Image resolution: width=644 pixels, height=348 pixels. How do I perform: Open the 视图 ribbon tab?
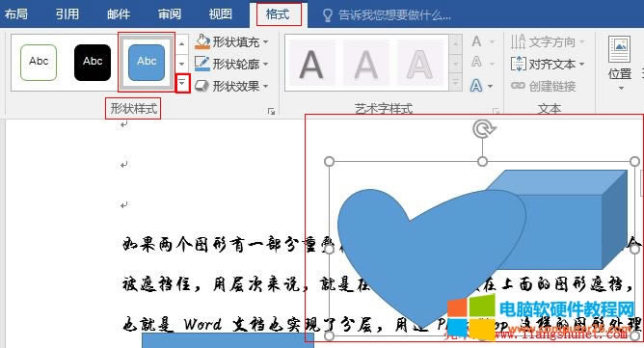pyautogui.click(x=221, y=13)
